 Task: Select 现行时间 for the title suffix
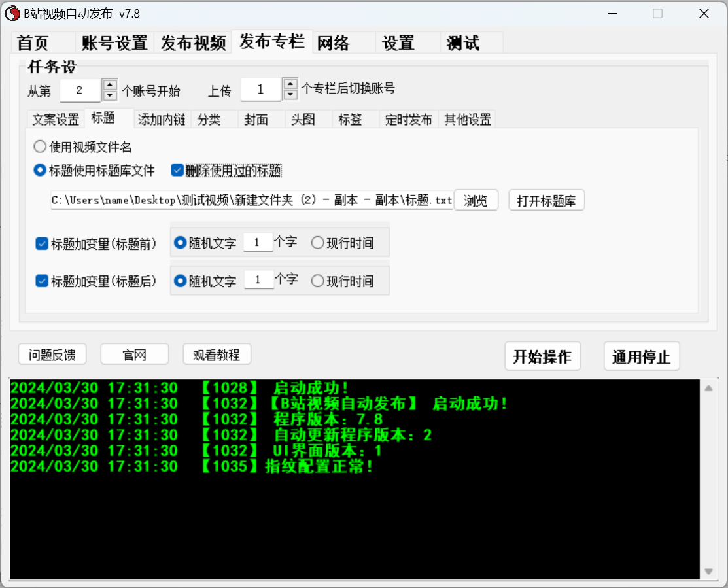pyautogui.click(x=343, y=281)
